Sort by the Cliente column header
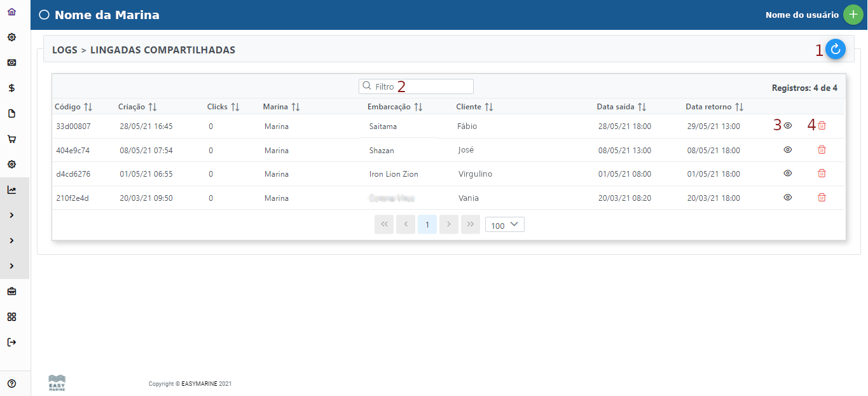This screenshot has width=868, height=396. click(489, 107)
